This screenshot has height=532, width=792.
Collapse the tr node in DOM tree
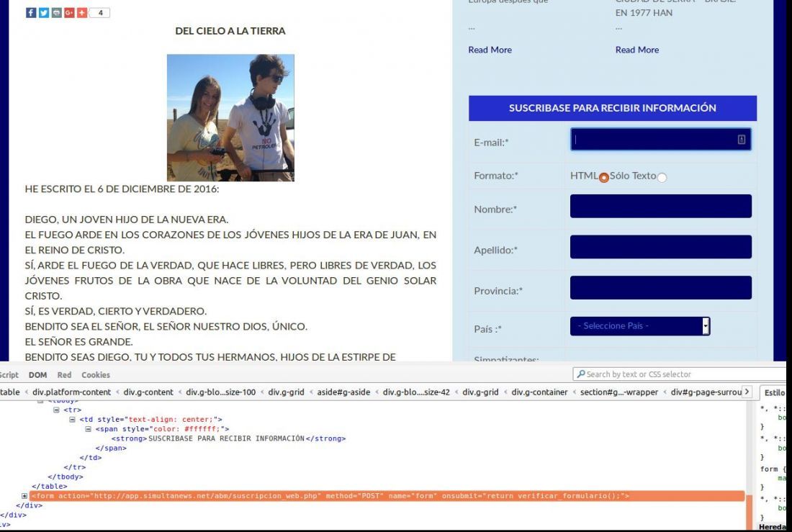click(x=56, y=410)
